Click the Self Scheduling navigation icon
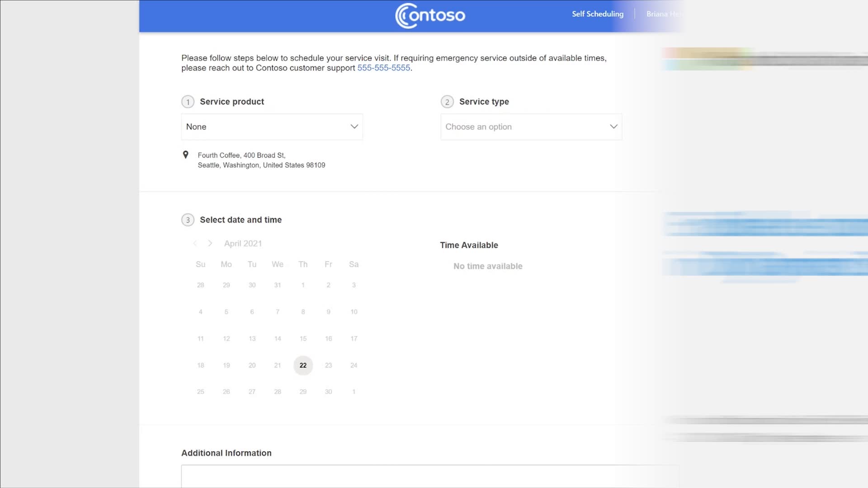This screenshot has width=868, height=488. [x=597, y=14]
